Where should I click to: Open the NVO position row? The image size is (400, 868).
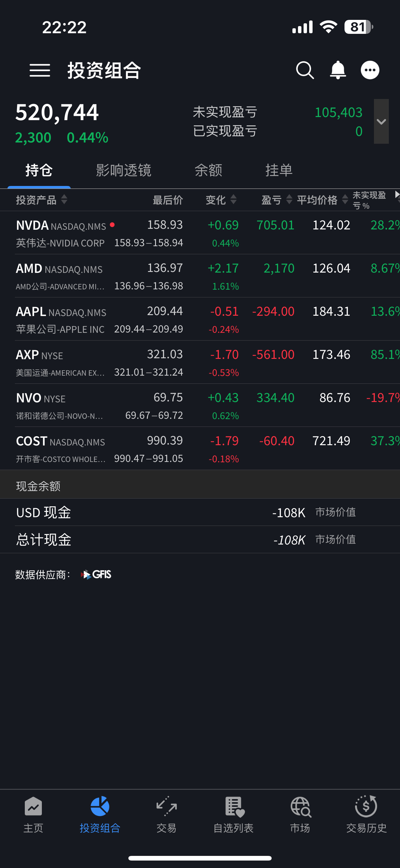[200, 405]
